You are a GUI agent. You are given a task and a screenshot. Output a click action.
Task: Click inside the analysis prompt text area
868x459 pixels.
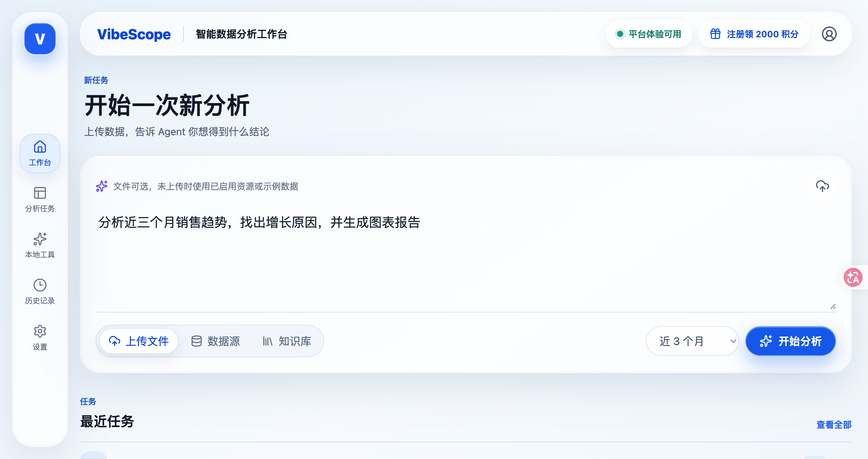coord(466,258)
